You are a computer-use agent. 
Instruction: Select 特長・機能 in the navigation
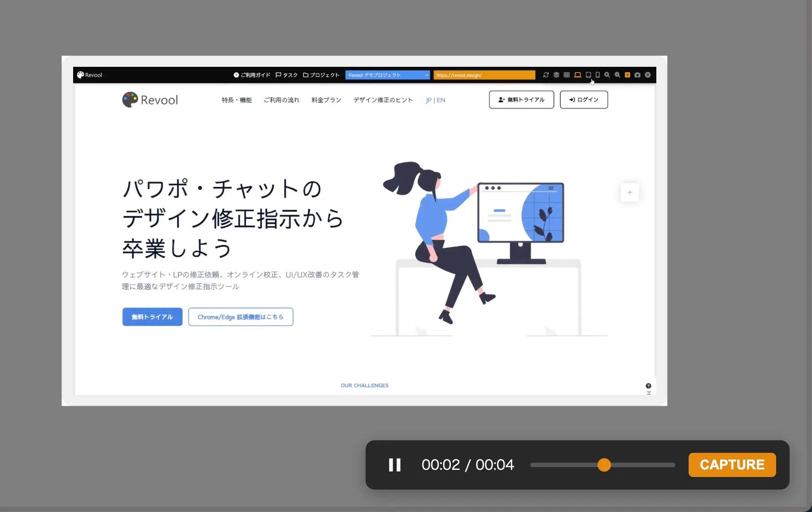(x=236, y=100)
